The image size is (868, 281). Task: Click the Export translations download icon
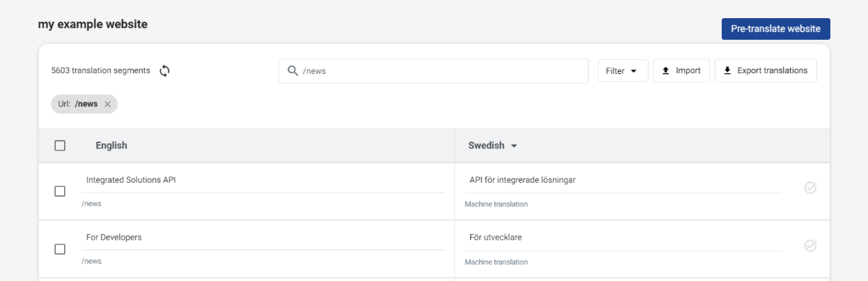click(727, 71)
